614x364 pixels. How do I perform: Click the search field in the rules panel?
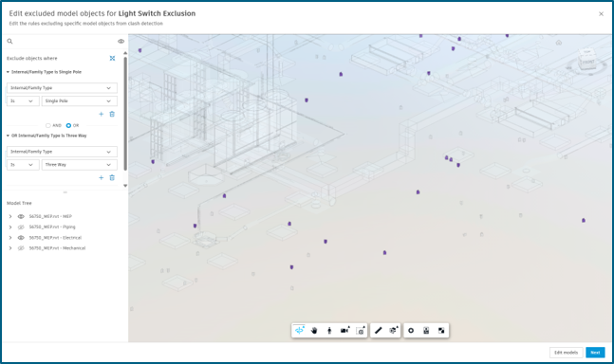[63, 41]
